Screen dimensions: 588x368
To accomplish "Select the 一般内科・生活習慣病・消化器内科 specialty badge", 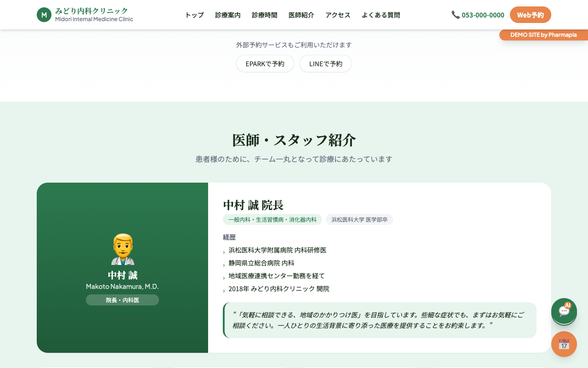I will click(x=272, y=219).
